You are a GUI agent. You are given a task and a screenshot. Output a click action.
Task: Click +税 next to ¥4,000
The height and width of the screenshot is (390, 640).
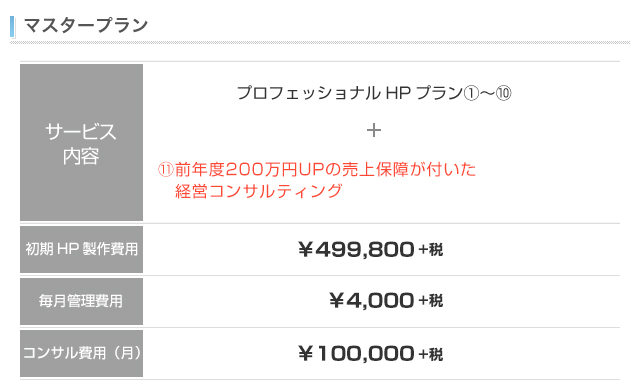[431, 301]
